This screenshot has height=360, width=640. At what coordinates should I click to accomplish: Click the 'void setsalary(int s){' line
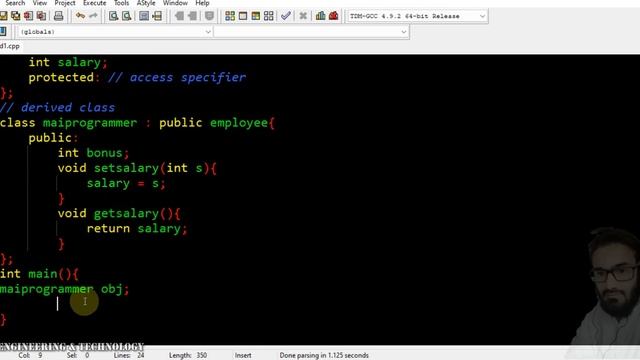[137, 168]
